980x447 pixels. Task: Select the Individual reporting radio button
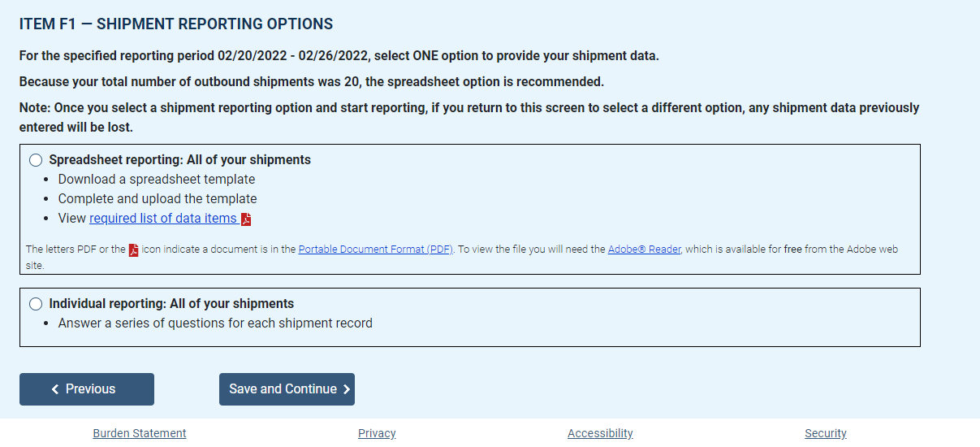(x=36, y=304)
